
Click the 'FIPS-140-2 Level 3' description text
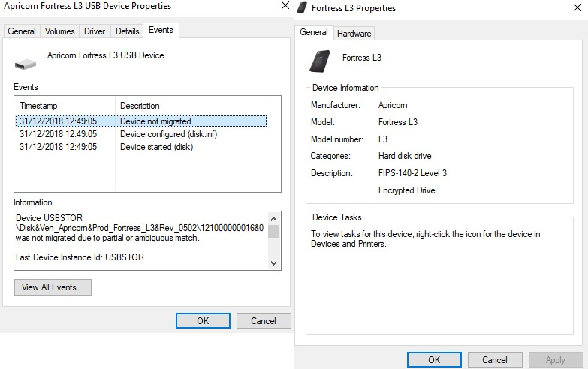coord(412,173)
